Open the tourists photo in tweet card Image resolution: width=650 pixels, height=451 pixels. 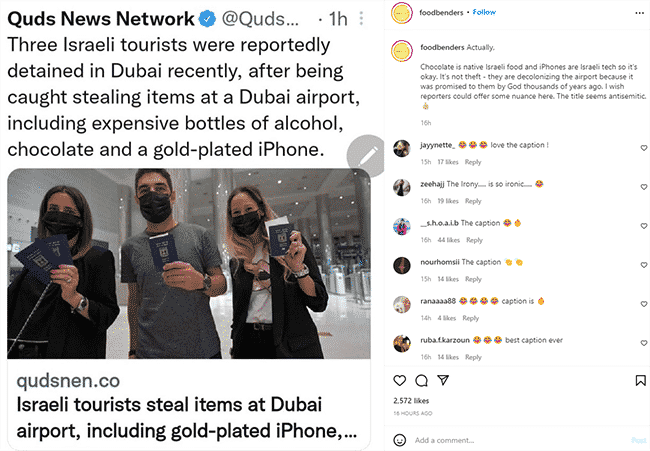(x=189, y=264)
